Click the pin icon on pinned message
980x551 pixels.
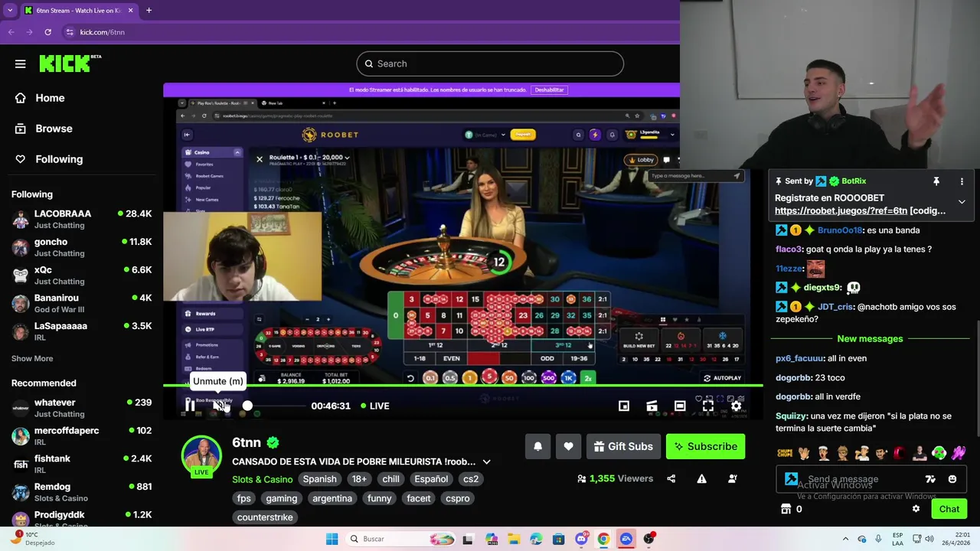coord(936,181)
